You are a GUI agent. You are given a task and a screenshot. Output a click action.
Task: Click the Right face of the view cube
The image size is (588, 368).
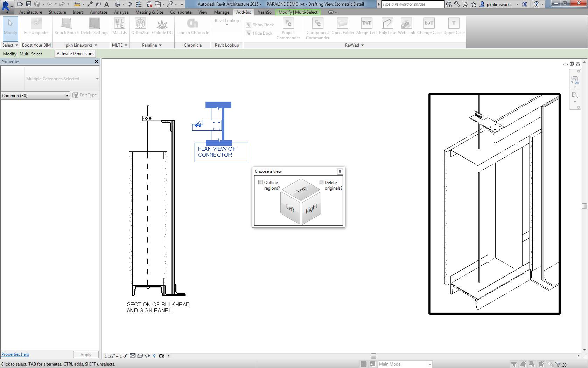tap(311, 208)
